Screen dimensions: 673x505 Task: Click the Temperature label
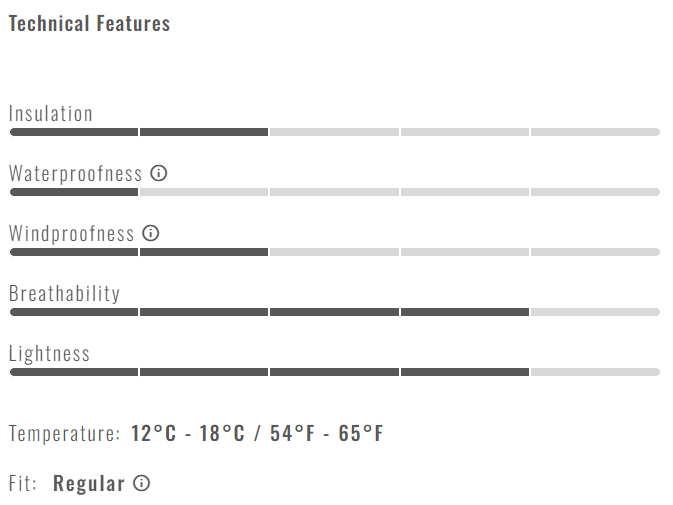[64, 434]
